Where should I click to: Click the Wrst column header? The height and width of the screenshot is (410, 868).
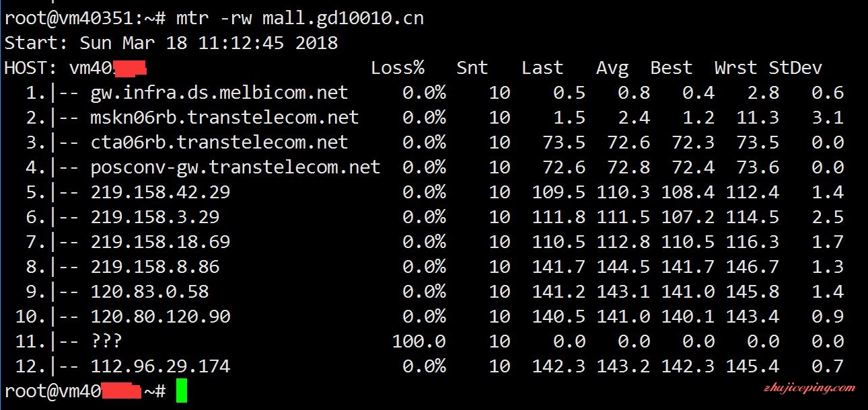(736, 68)
